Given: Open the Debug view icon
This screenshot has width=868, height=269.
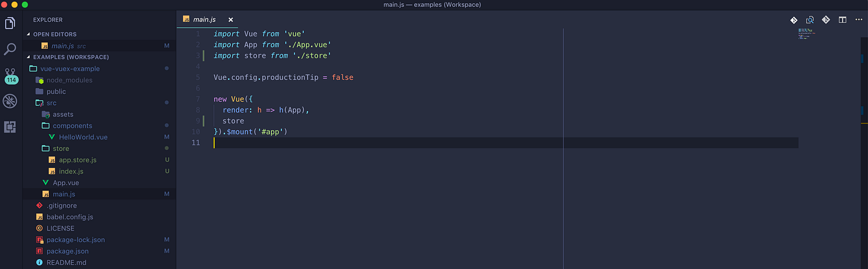Looking at the screenshot, I should tap(10, 101).
